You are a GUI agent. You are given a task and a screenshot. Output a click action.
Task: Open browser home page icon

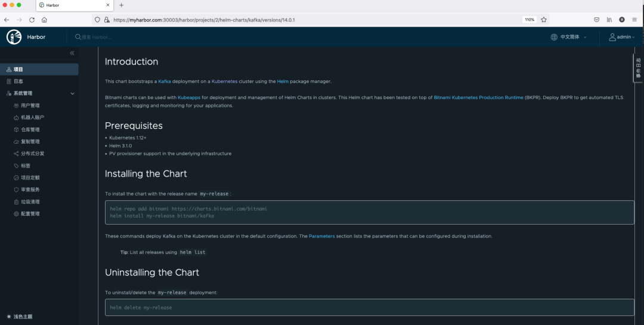tap(44, 20)
